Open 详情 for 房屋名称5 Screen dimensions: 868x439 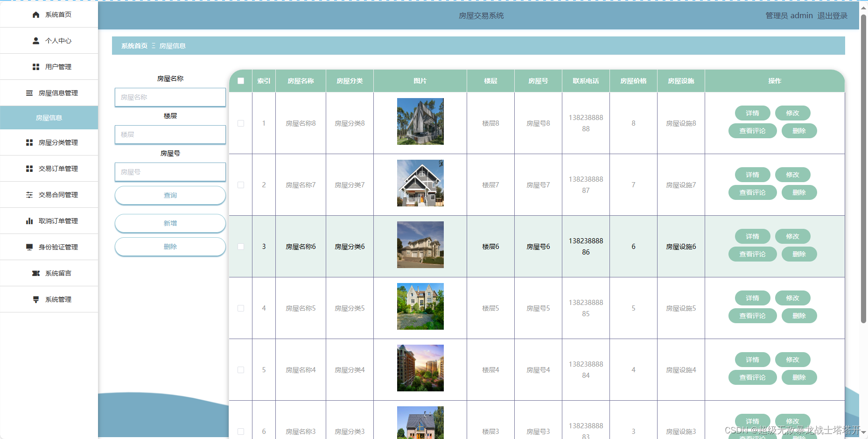[x=752, y=298]
